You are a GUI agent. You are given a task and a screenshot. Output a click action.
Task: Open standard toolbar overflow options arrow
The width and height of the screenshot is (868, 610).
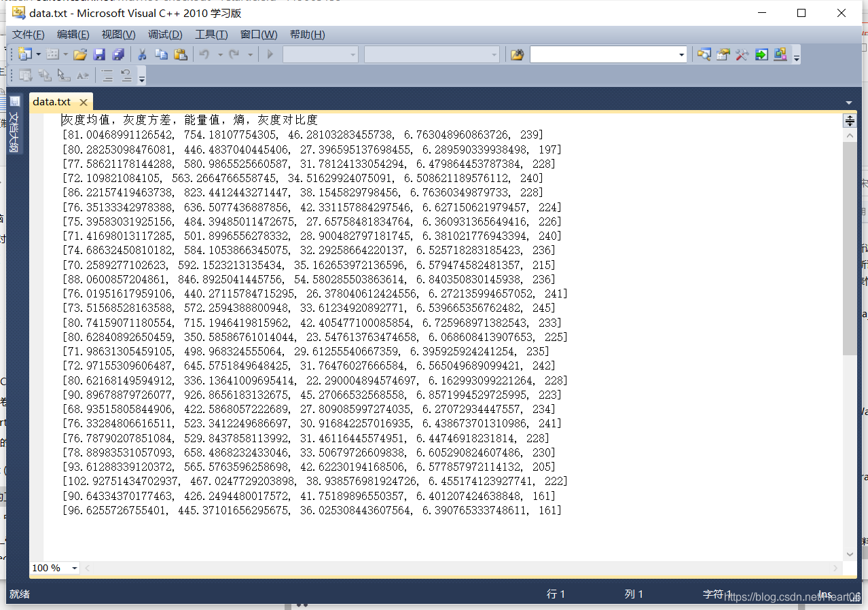(x=797, y=56)
